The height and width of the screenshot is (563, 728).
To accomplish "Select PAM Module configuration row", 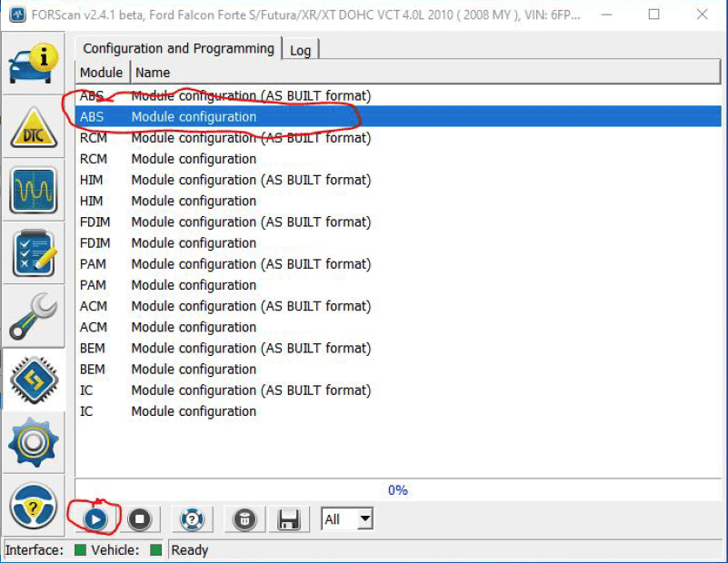I will coord(398,285).
